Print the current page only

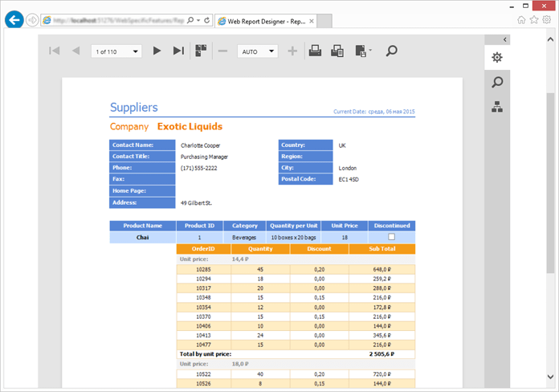pyautogui.click(x=337, y=51)
